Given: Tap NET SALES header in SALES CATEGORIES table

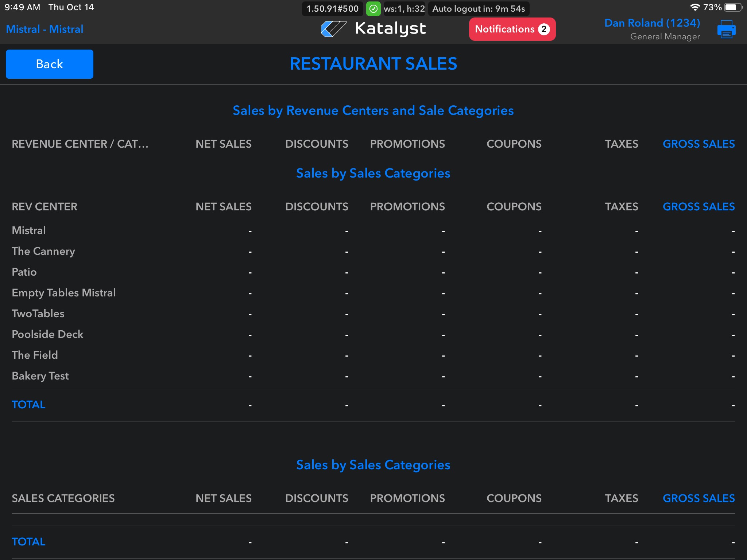Looking at the screenshot, I should (223, 498).
